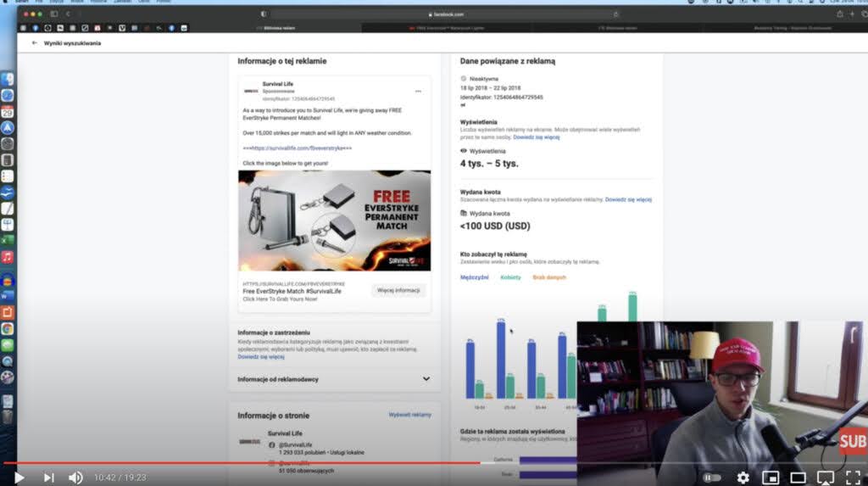The width and height of the screenshot is (868, 486).
Task: Open YouTube player settings gear
Action: point(743,478)
